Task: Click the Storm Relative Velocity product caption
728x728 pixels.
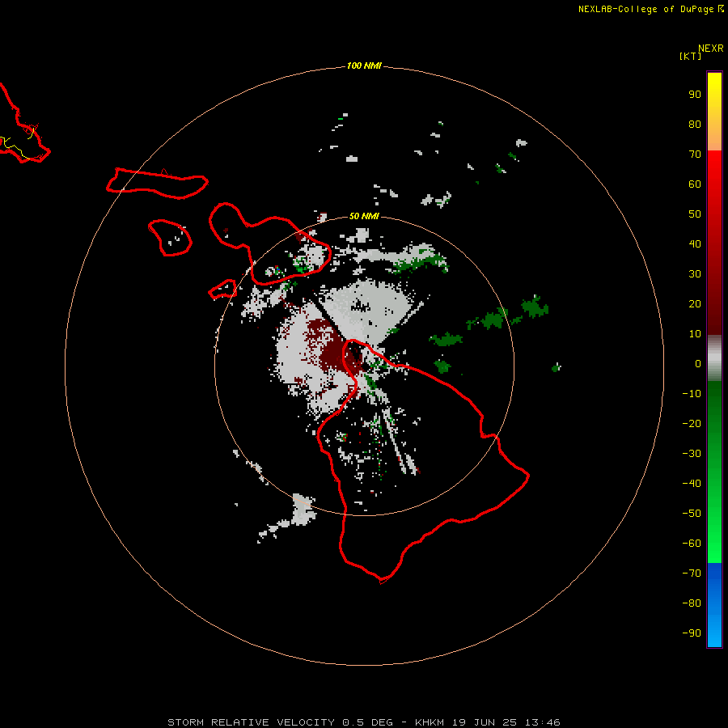Action: [363, 722]
